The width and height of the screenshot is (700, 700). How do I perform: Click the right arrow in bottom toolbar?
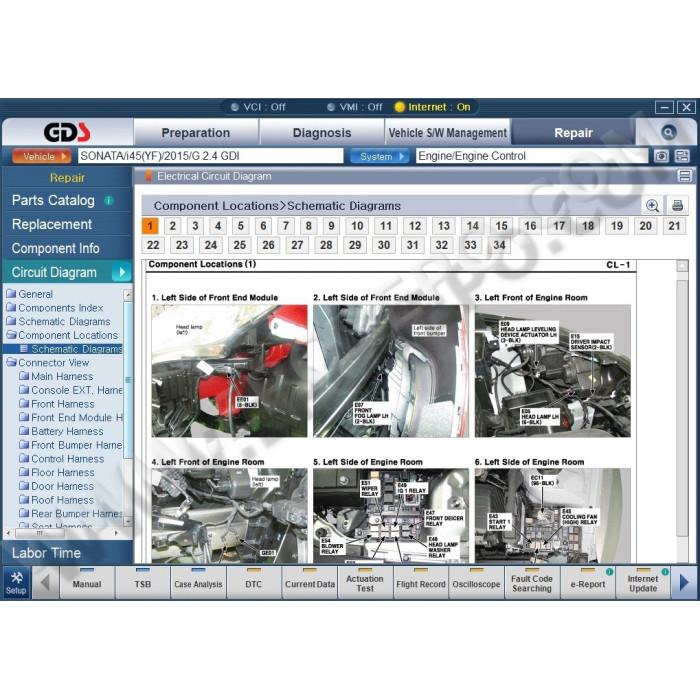click(683, 582)
